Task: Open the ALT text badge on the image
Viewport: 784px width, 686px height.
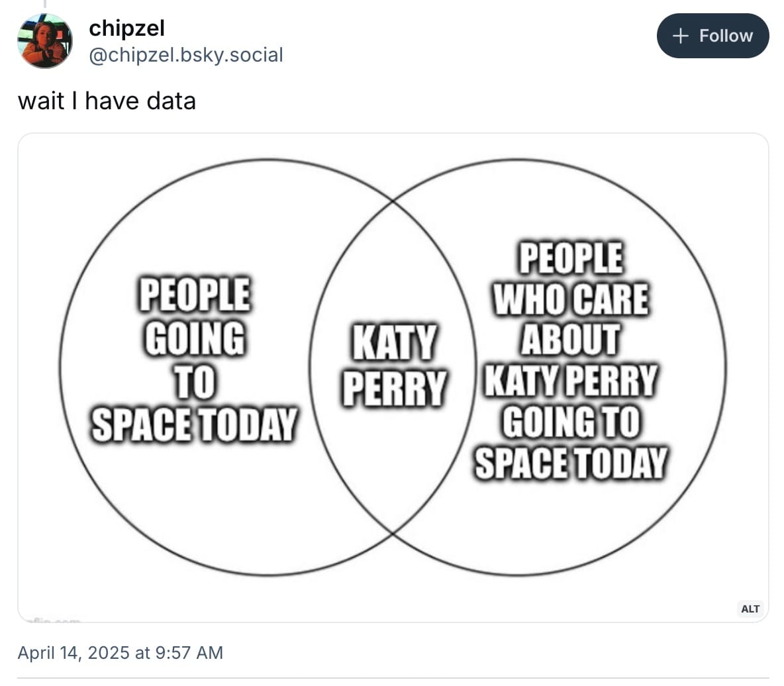Action: pos(750,609)
